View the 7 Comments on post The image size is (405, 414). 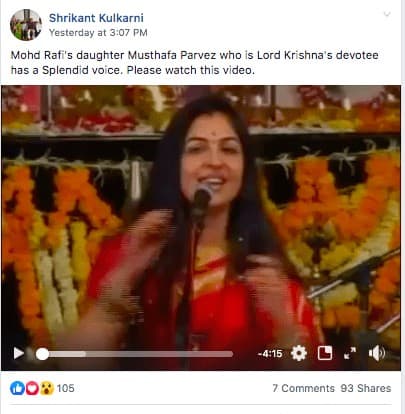303,388
